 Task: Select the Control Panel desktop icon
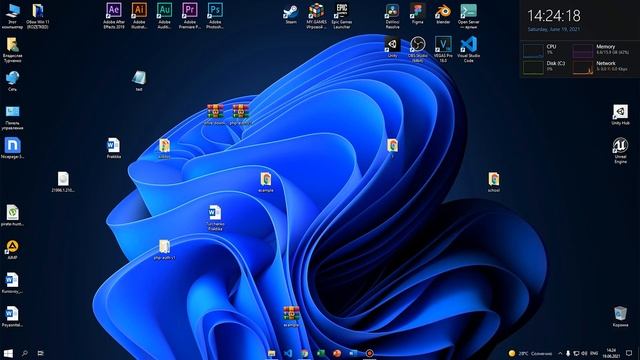[12, 117]
